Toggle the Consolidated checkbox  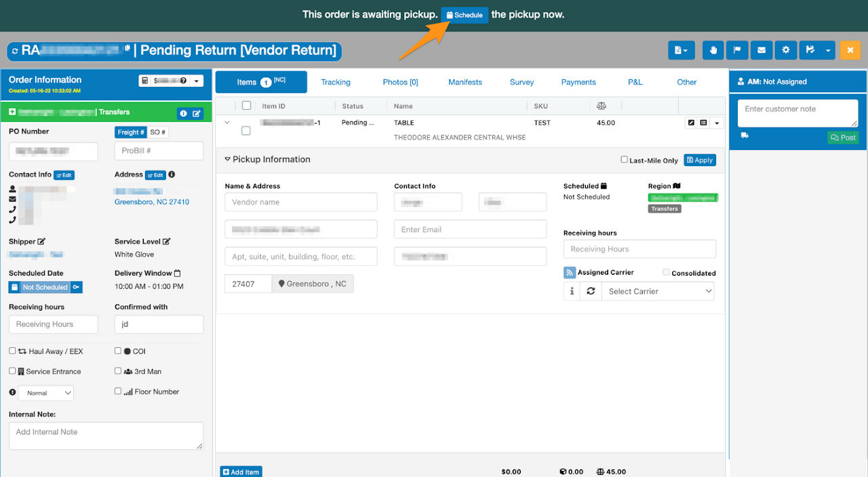click(x=667, y=273)
